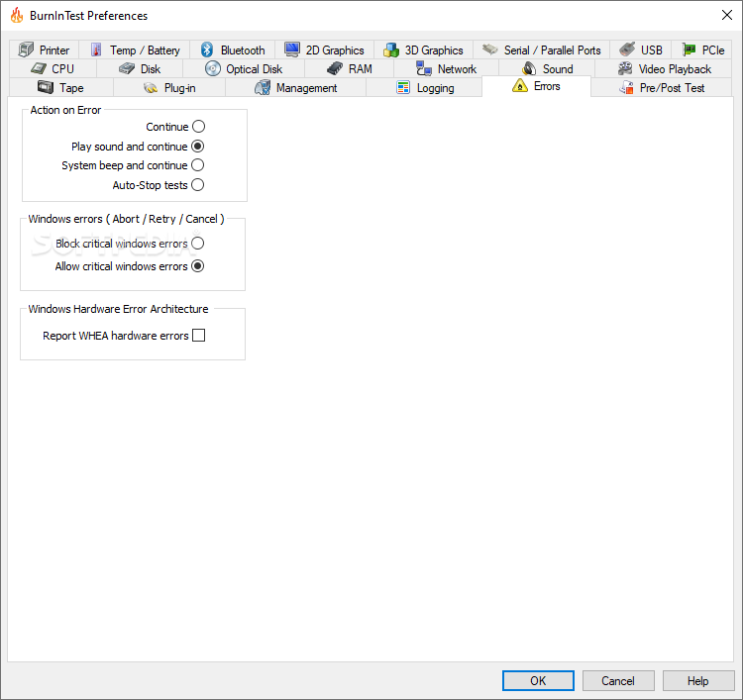This screenshot has height=700, width=743.
Task: Switch to the Bluetooth tab
Action: click(x=232, y=50)
